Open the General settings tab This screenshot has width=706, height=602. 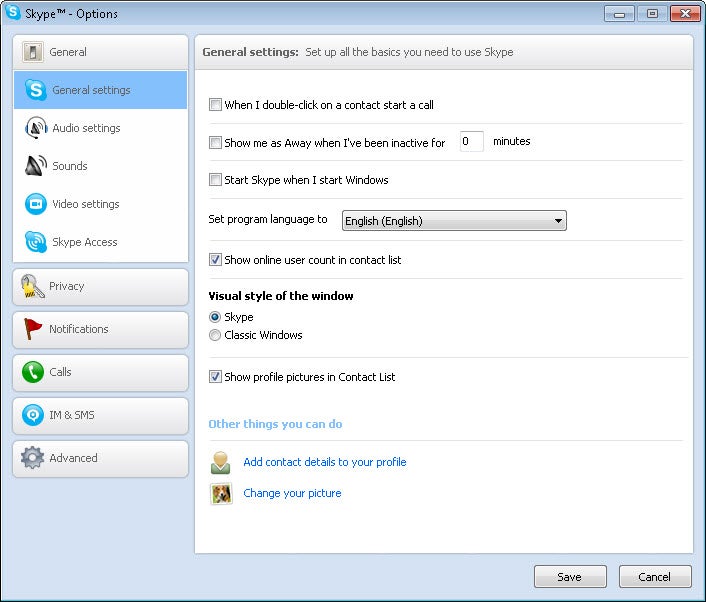point(100,90)
